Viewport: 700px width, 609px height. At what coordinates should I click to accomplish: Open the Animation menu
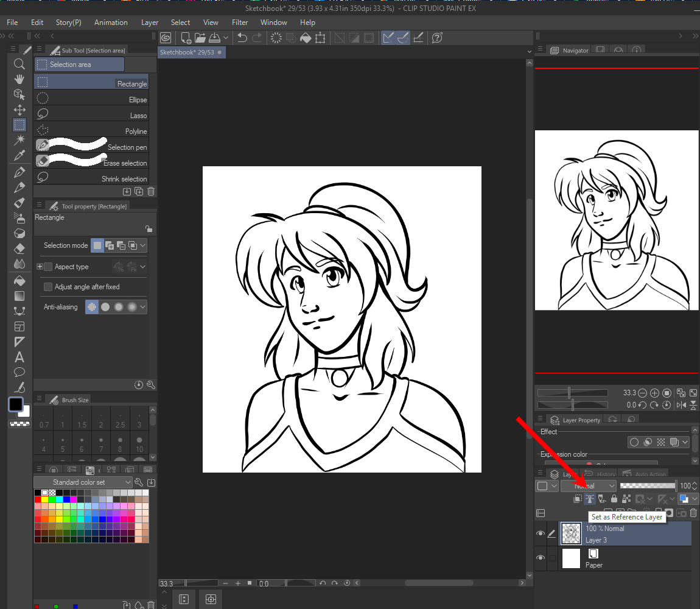(111, 23)
